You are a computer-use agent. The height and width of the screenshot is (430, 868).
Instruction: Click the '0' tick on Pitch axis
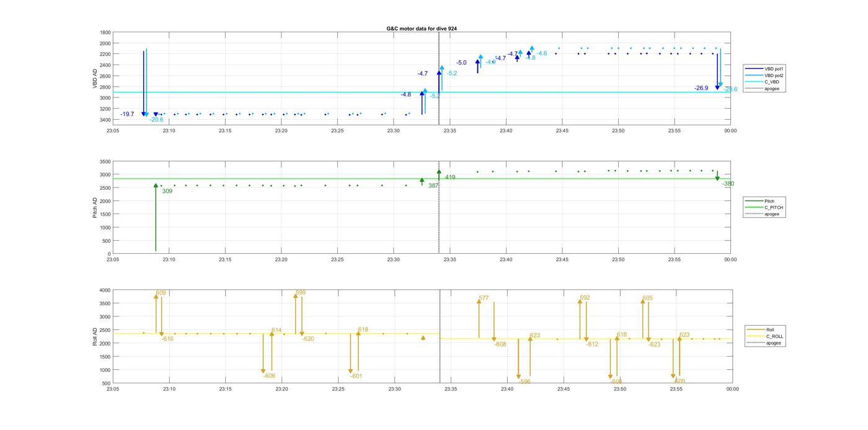pyautogui.click(x=109, y=254)
